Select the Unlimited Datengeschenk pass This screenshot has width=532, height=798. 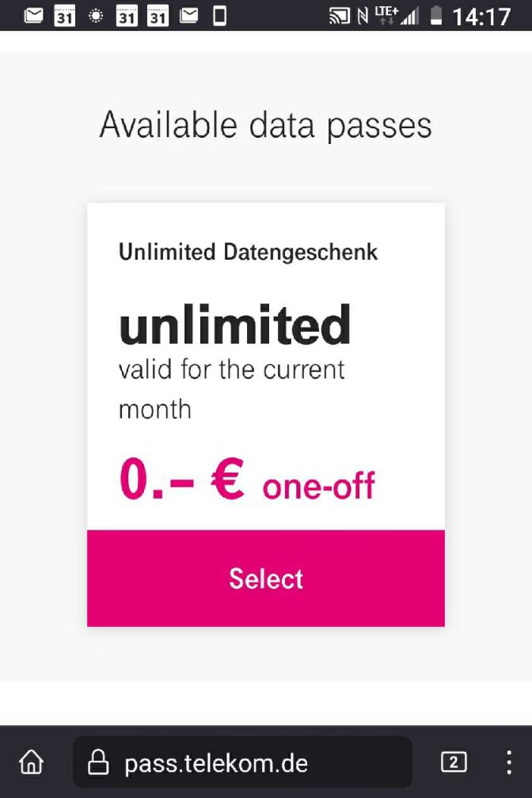pyautogui.click(x=266, y=578)
